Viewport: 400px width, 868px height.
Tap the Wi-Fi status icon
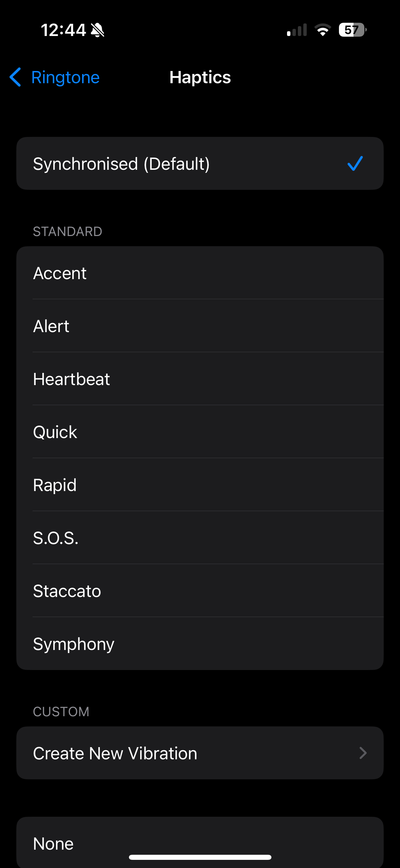tap(323, 30)
